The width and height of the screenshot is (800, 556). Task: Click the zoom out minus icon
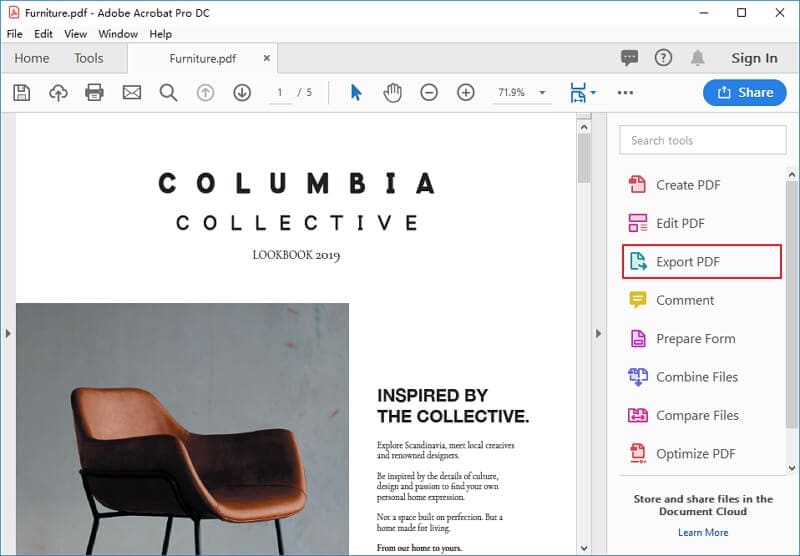point(429,92)
